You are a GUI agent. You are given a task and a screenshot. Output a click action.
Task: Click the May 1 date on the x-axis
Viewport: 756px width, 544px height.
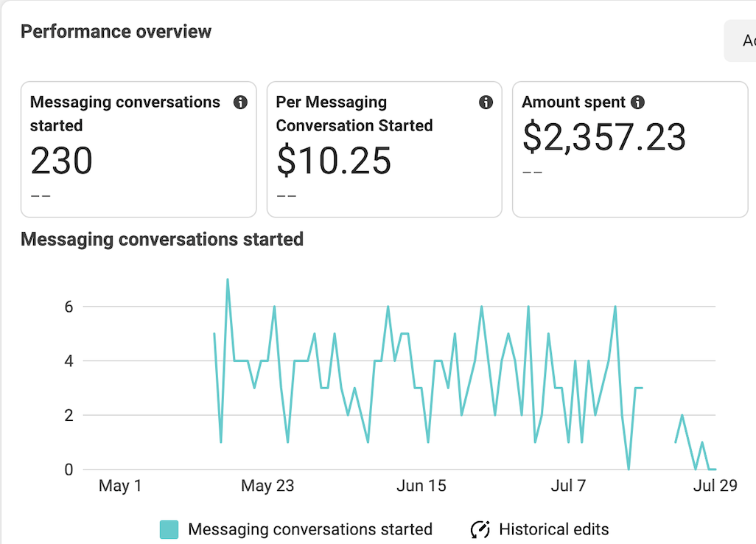(120, 486)
